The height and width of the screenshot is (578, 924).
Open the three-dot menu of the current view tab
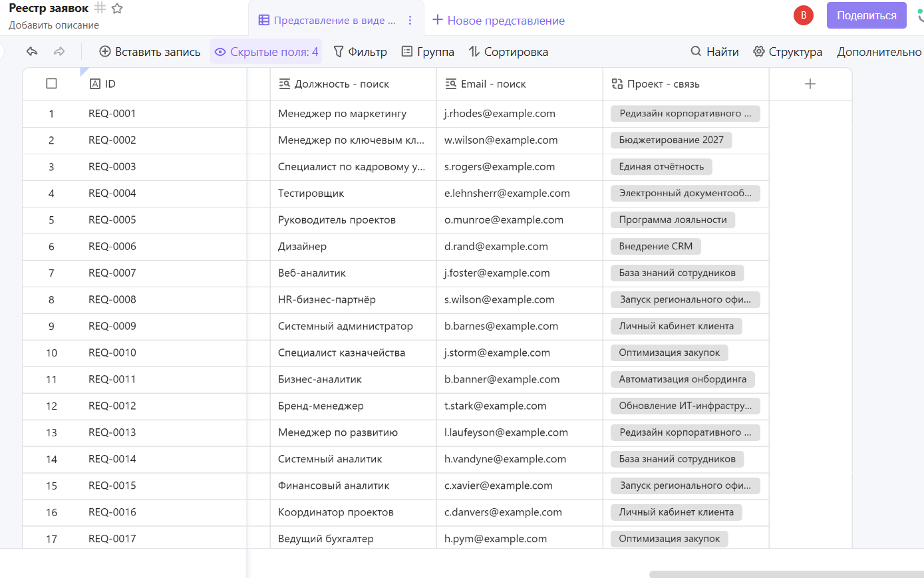pos(410,21)
